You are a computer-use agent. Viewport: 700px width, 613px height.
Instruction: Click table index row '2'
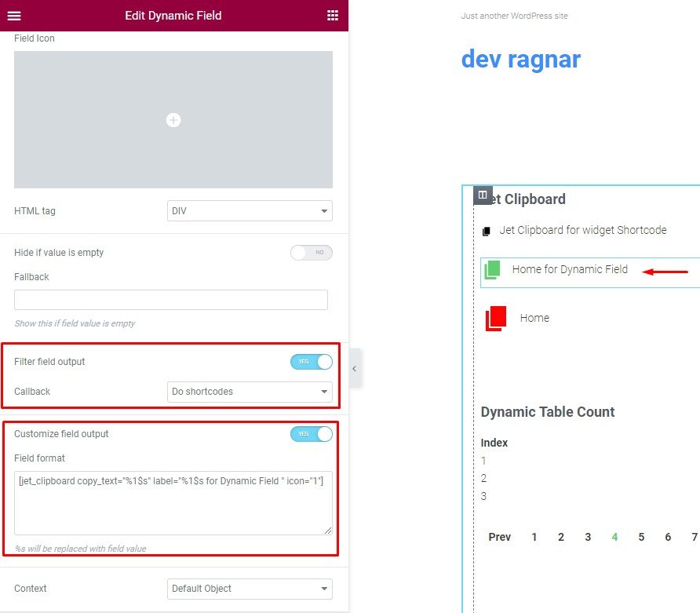tap(483, 478)
